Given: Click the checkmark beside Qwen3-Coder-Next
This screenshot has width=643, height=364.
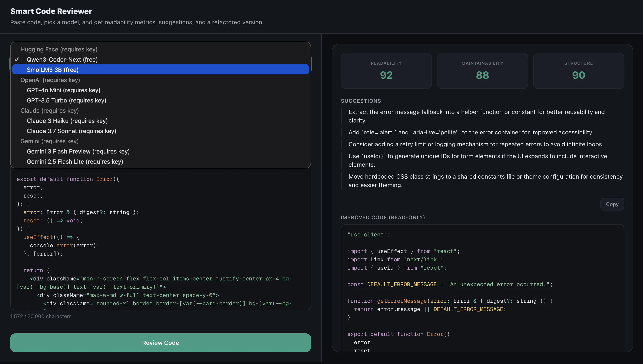Looking at the screenshot, I should pyautogui.click(x=17, y=60).
